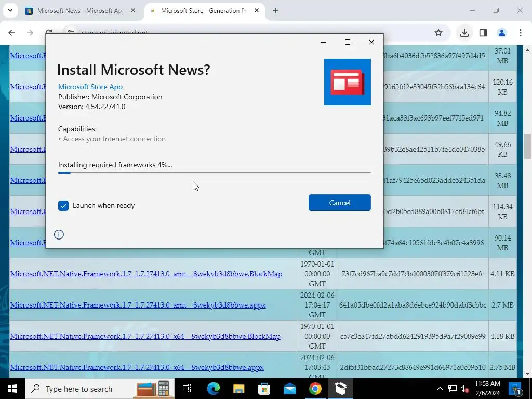The image size is (532, 399).
Task: Open Mail app from taskbar
Action: [290, 389]
